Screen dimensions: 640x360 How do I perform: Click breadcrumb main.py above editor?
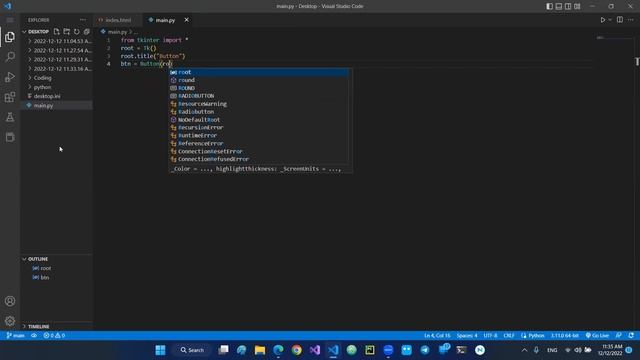pos(117,31)
